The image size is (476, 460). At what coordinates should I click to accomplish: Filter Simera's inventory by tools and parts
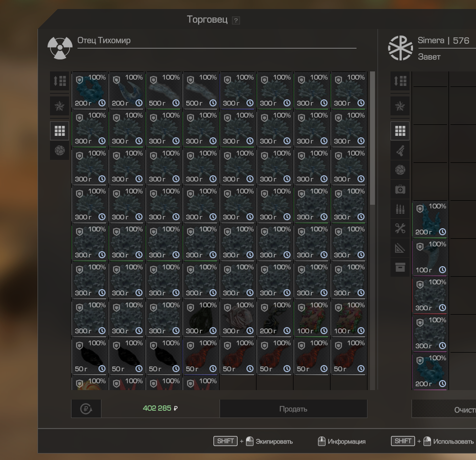pyautogui.click(x=400, y=228)
